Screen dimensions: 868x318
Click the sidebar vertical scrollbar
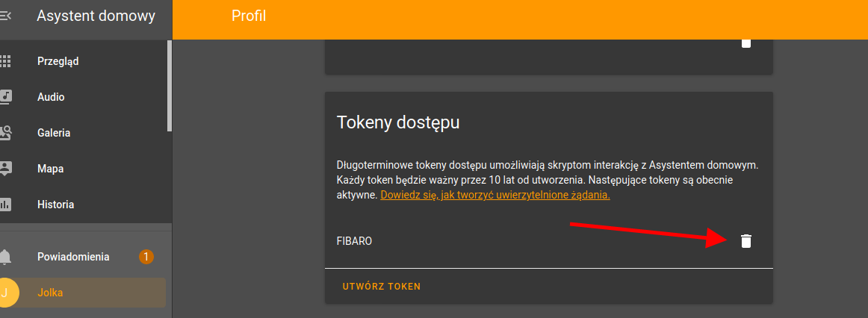[x=170, y=86]
